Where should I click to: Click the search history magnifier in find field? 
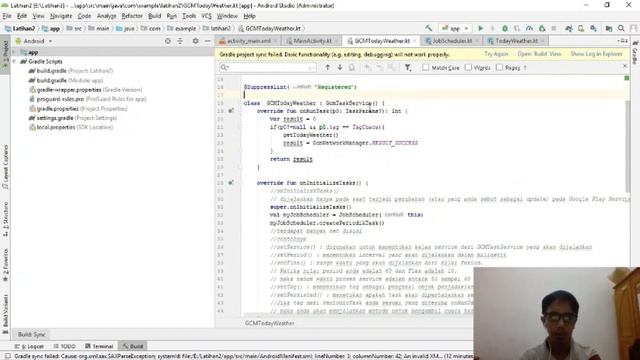coord(224,67)
